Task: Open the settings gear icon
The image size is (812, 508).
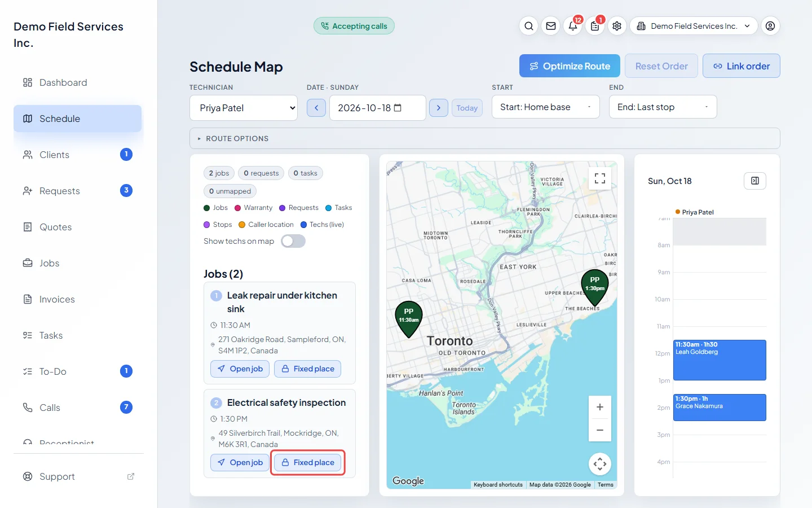Action: pos(617,26)
